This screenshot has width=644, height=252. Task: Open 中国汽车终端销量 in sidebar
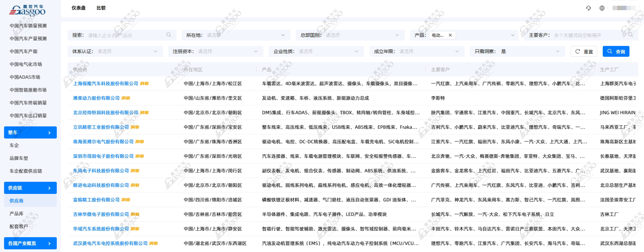[x=28, y=103]
